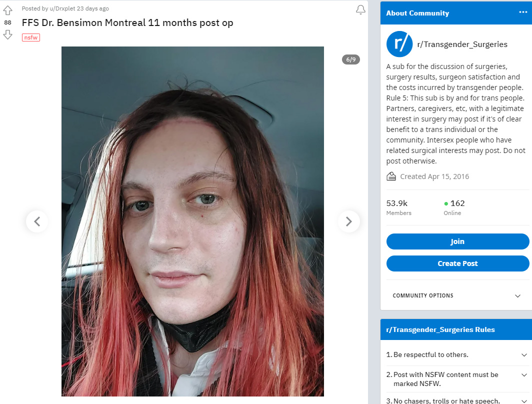Click the 6/9 gallery position indicator
Viewport: 532px width, 404px height.
click(x=351, y=59)
